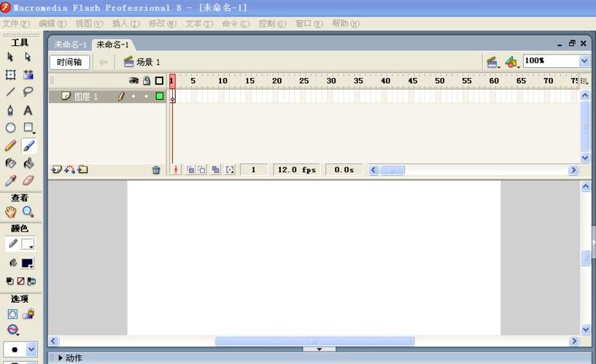This screenshot has width=596, height=364.
Task: Click the Modify Onion Markers icon
Action: 230,169
